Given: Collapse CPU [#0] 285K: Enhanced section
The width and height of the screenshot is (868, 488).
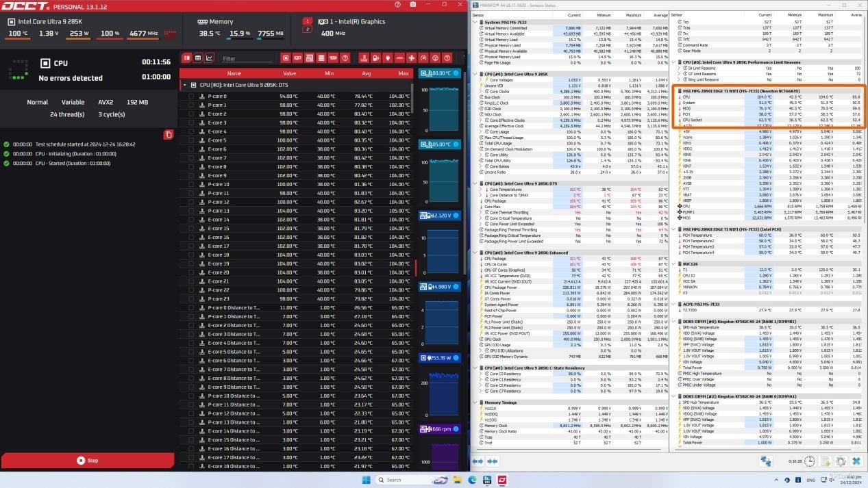Looking at the screenshot, I should pos(475,253).
